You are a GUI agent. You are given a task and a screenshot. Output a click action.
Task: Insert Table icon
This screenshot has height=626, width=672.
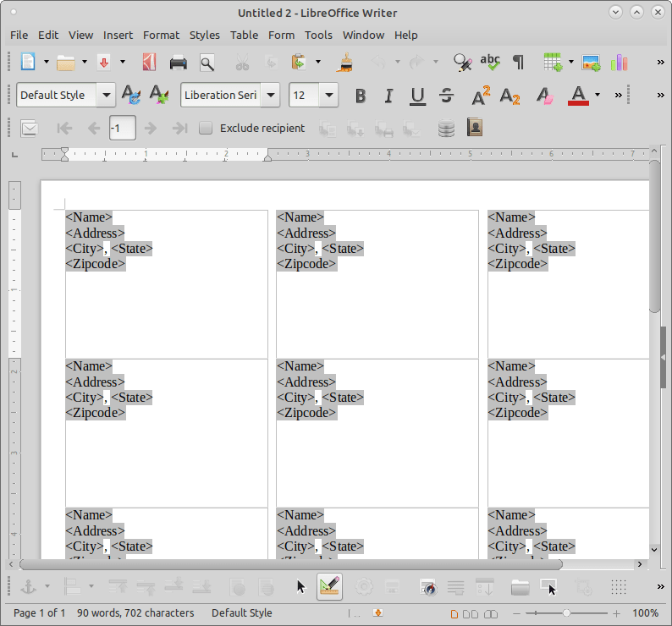point(553,63)
